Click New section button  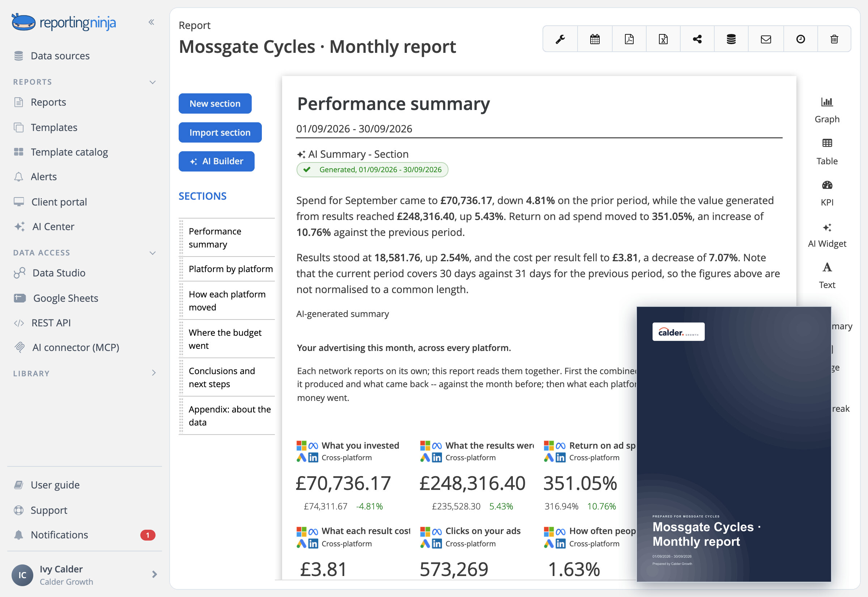(215, 103)
